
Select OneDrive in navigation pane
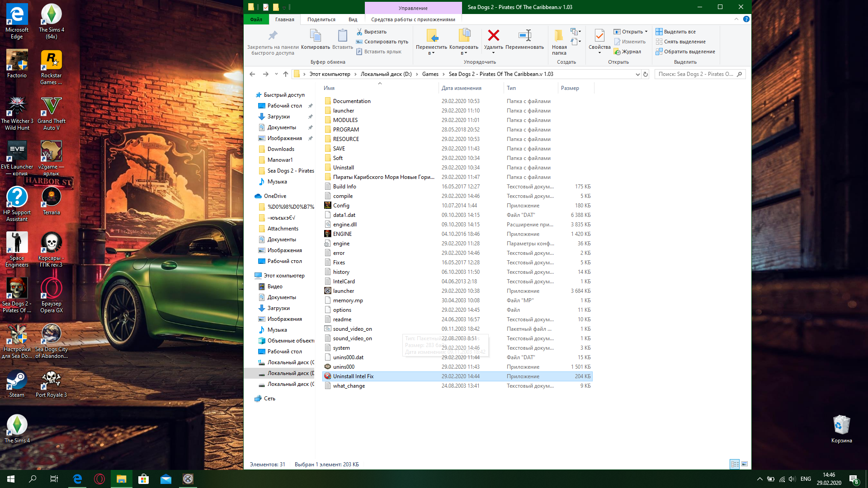[275, 196]
